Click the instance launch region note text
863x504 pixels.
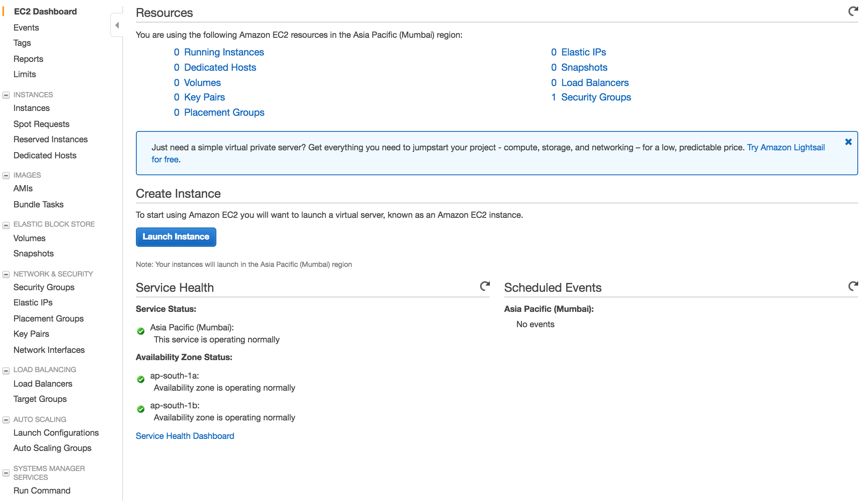click(x=244, y=264)
